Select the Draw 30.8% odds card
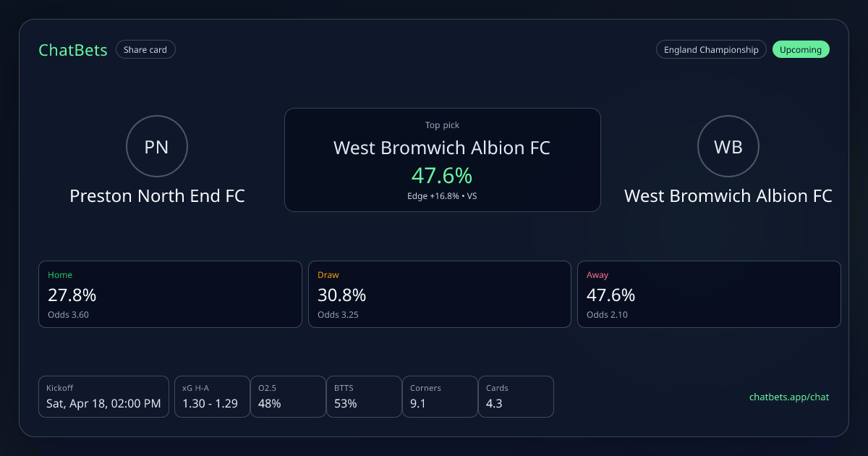This screenshot has height=456, width=868. click(x=440, y=294)
